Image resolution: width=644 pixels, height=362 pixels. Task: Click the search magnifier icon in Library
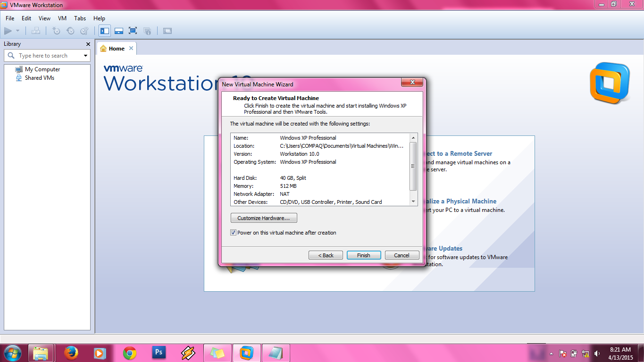[x=11, y=56]
